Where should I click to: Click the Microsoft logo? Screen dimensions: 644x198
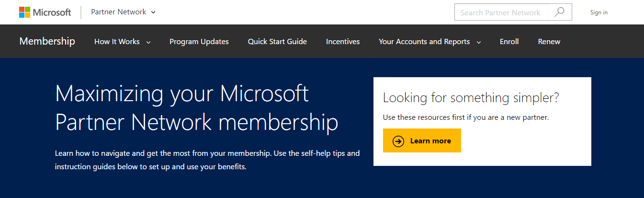click(45, 12)
